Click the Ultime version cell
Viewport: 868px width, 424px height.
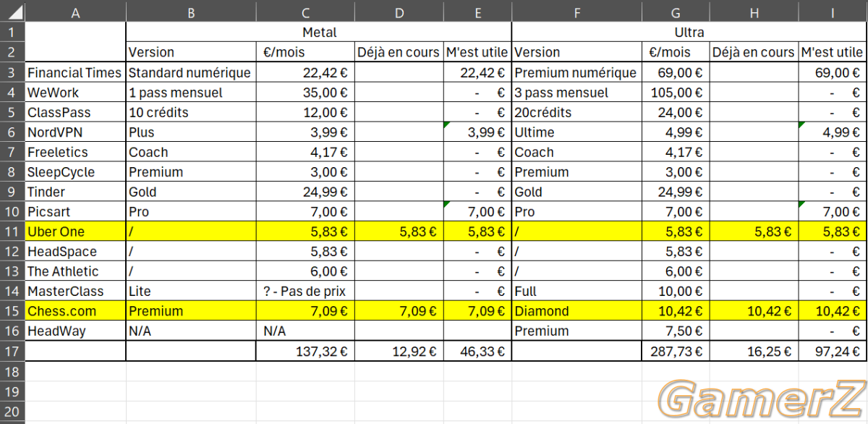(576, 132)
